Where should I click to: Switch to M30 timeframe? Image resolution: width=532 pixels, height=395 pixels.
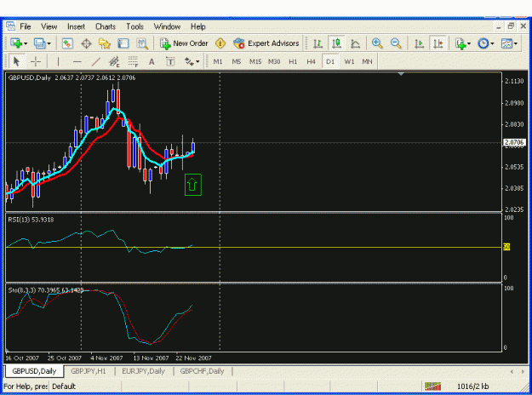tap(274, 61)
